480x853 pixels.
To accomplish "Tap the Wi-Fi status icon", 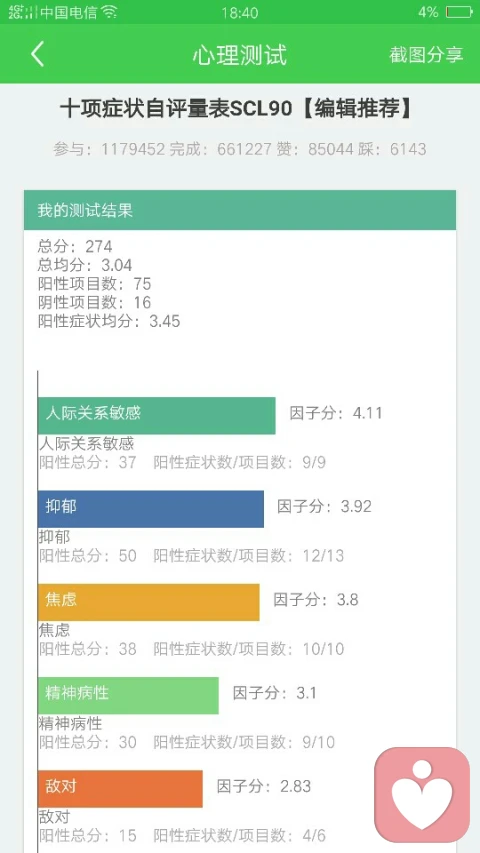I will pyautogui.click(x=110, y=12).
